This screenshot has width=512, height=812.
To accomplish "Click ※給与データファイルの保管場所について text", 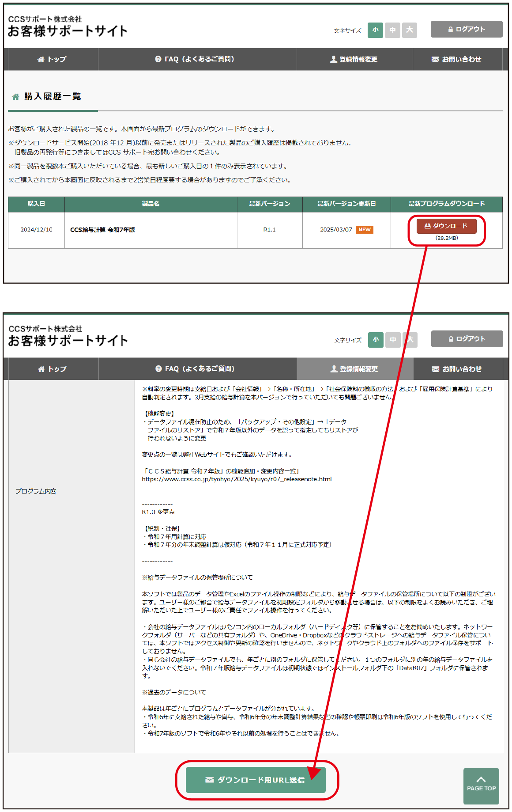I will point(197,577).
